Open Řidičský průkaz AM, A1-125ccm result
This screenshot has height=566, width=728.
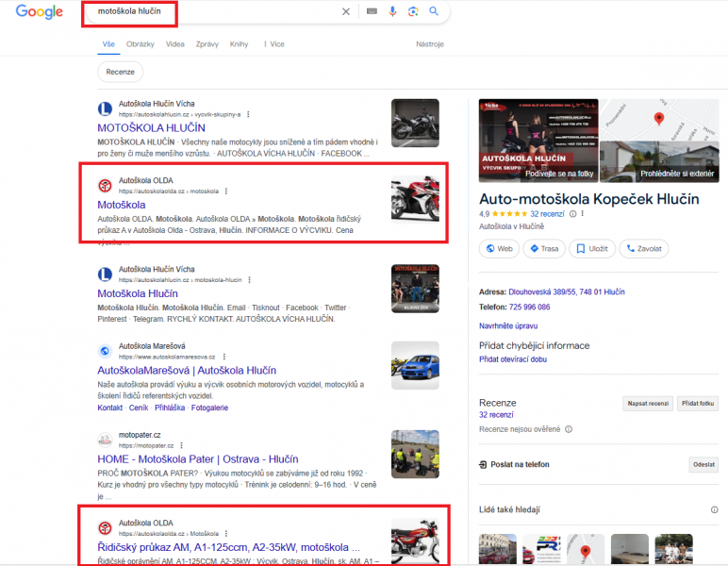click(228, 547)
